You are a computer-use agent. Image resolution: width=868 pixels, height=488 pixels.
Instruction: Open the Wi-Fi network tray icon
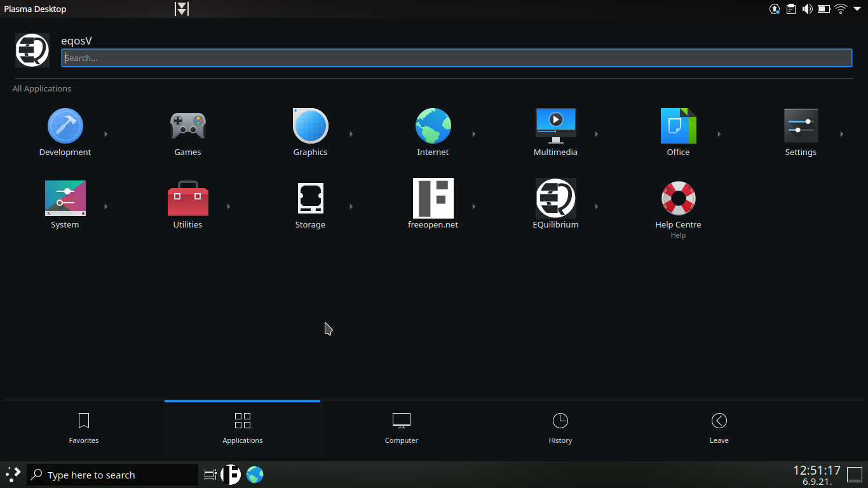841,9
